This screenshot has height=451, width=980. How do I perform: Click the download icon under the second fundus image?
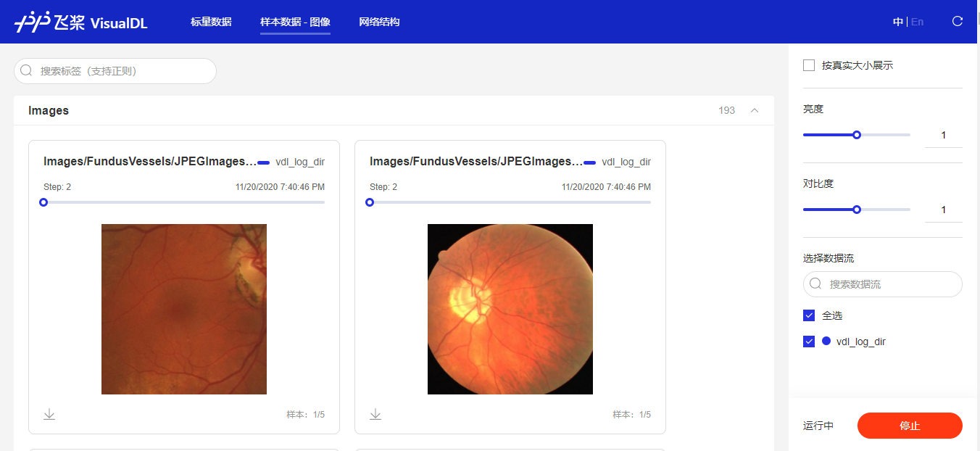pos(375,414)
